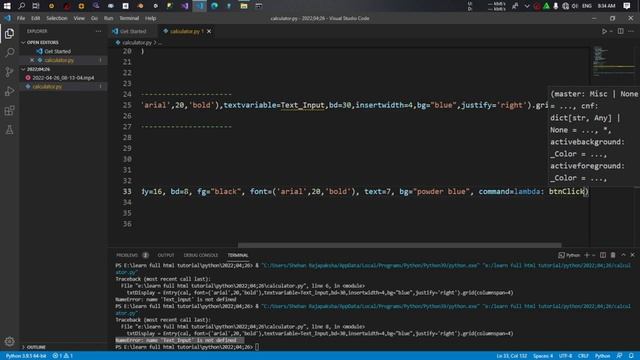Click the Python 3.9.5 64-bit interpreter status
The image size is (640, 360).
[x=26, y=356]
